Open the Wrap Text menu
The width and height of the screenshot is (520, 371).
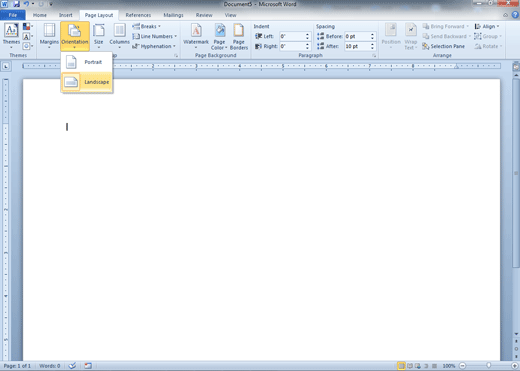coord(411,36)
